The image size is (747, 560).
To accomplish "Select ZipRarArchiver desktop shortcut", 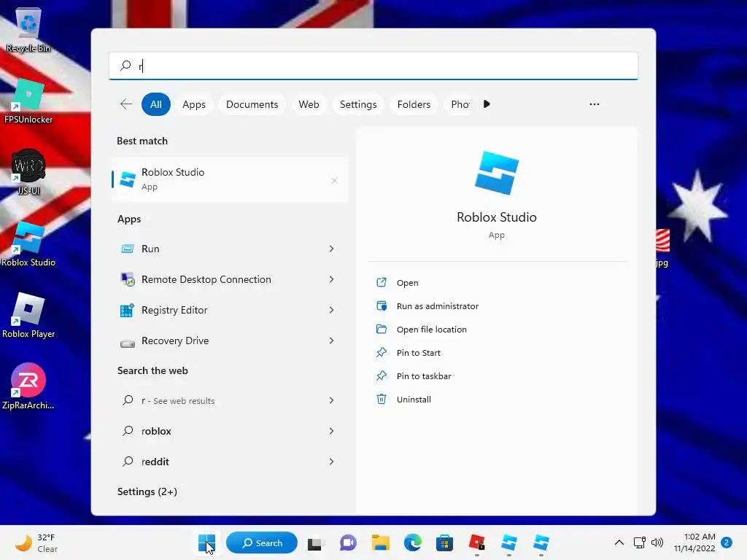I will point(28,386).
